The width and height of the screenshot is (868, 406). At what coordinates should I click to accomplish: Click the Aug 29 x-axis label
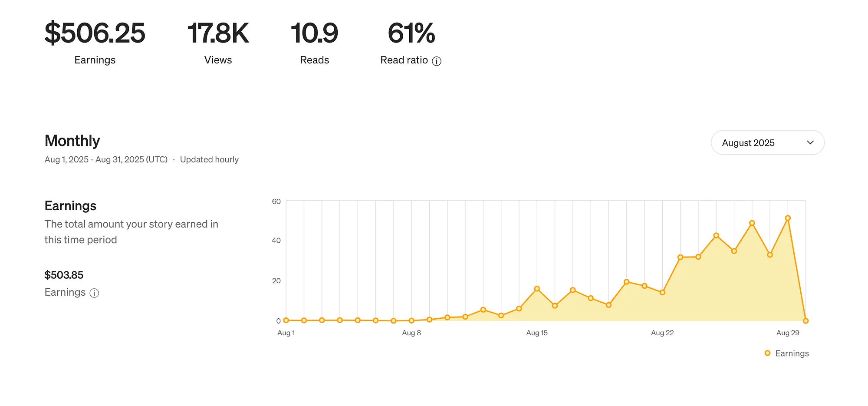coord(788,333)
